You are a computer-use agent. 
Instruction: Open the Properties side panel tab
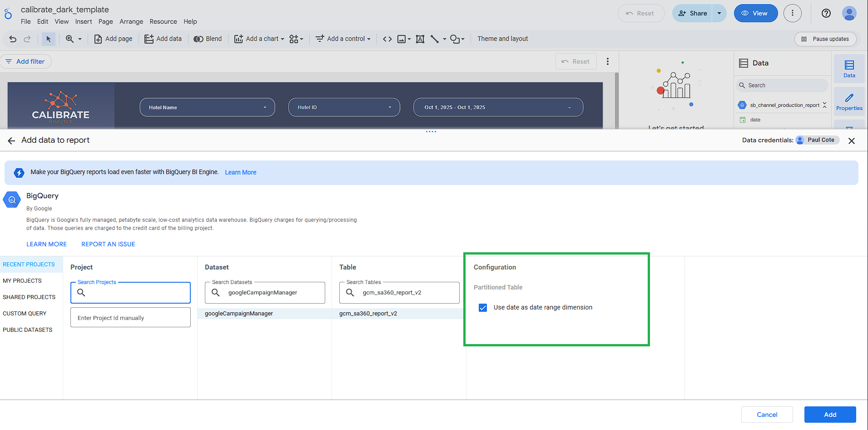click(849, 102)
